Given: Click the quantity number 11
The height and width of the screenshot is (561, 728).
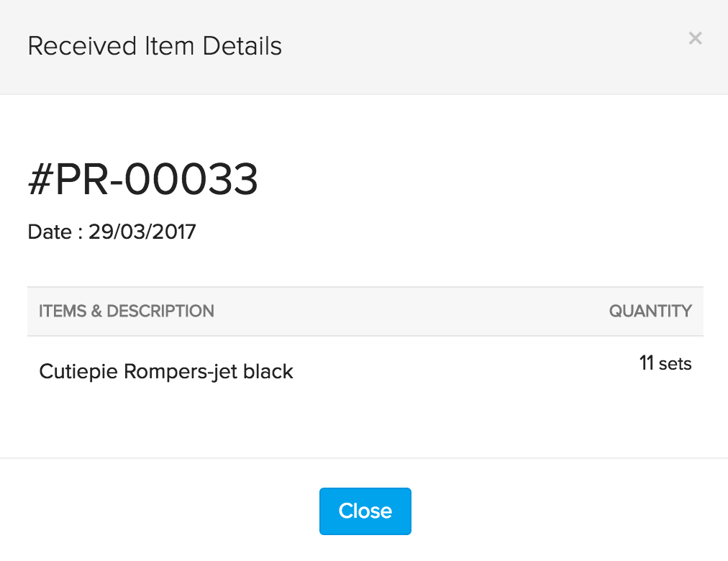Looking at the screenshot, I should click(646, 364).
